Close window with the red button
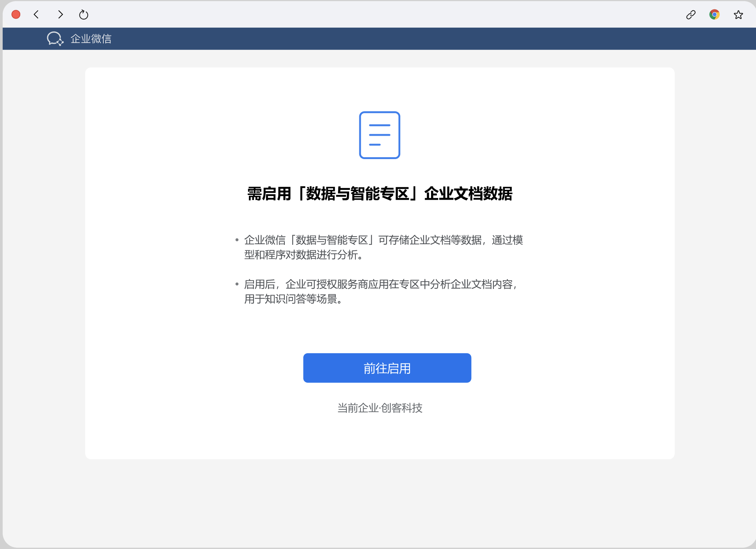Image resolution: width=756 pixels, height=549 pixels. [x=16, y=14]
